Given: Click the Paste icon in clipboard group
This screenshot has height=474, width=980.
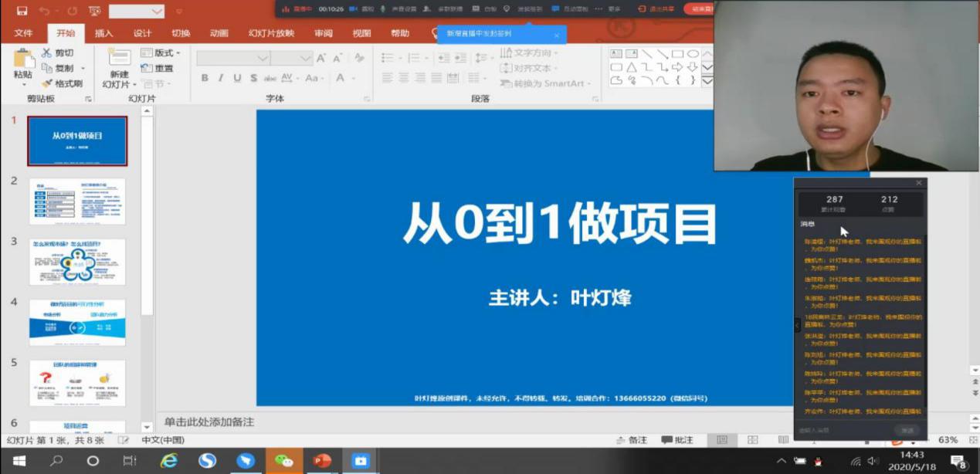Looking at the screenshot, I should [x=23, y=61].
